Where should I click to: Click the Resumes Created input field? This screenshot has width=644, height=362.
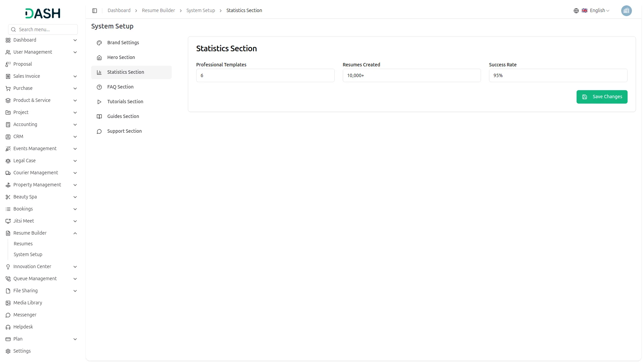pos(412,75)
